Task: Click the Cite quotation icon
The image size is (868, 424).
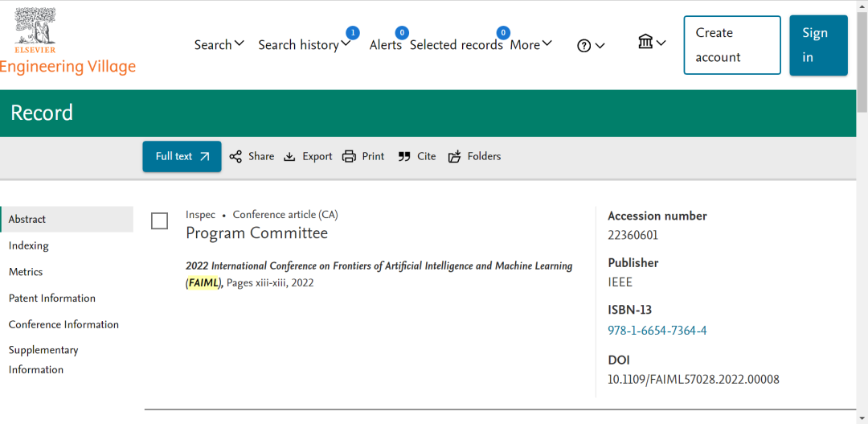Action: click(x=403, y=157)
